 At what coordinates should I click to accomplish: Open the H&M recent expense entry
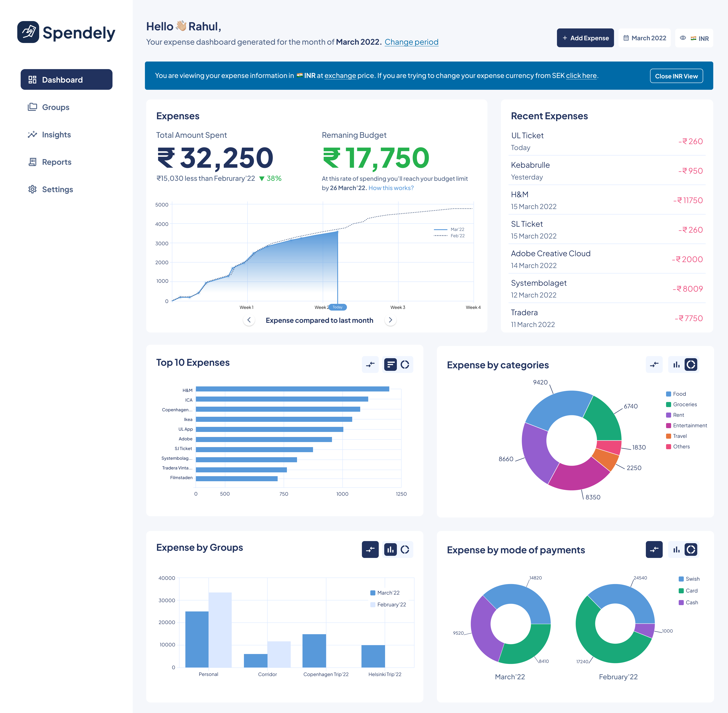607,200
